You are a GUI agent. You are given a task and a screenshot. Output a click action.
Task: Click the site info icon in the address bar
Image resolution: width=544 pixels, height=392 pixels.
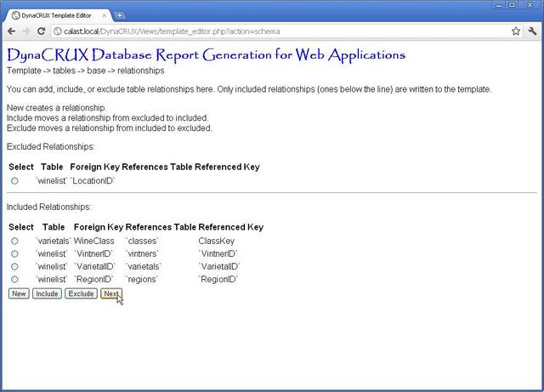coord(58,31)
